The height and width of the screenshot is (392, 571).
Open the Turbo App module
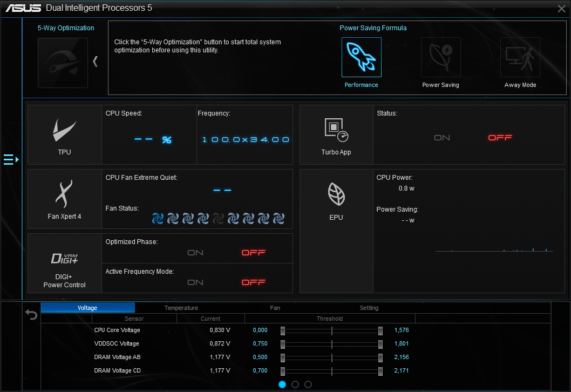click(336, 135)
